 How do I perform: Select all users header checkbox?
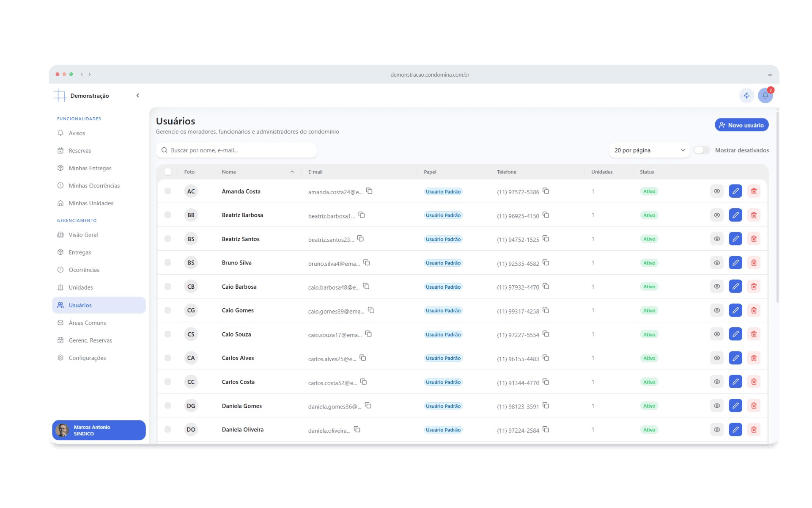point(168,172)
